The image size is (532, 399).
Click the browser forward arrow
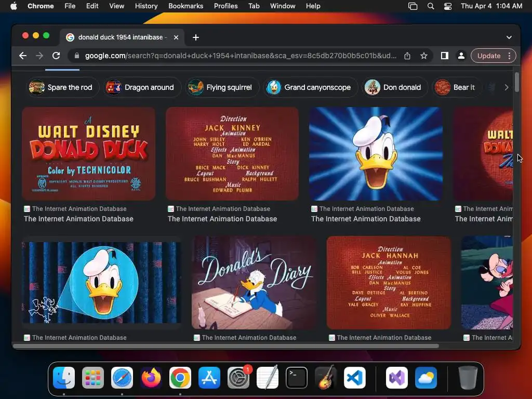point(39,56)
